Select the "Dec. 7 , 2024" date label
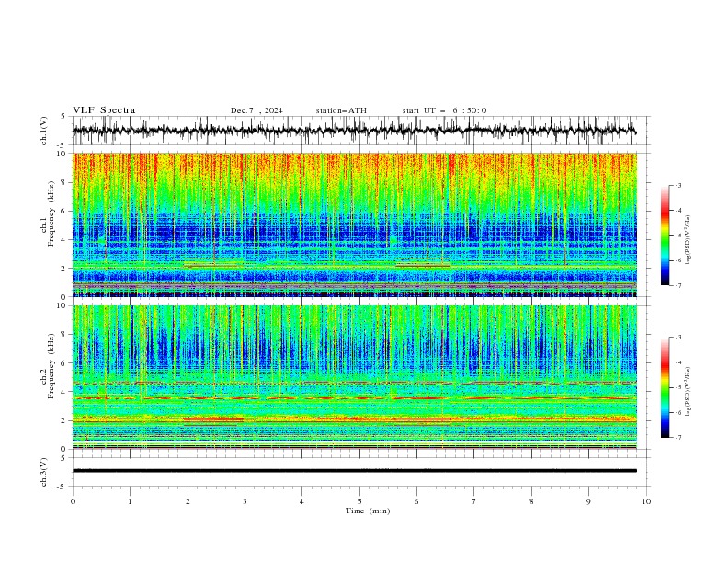 (x=256, y=110)
